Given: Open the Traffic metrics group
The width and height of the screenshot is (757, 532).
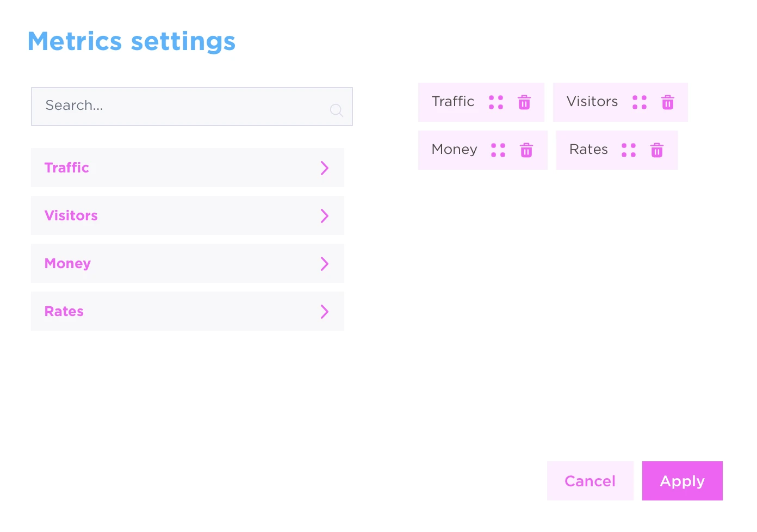Looking at the screenshot, I should pos(188,168).
